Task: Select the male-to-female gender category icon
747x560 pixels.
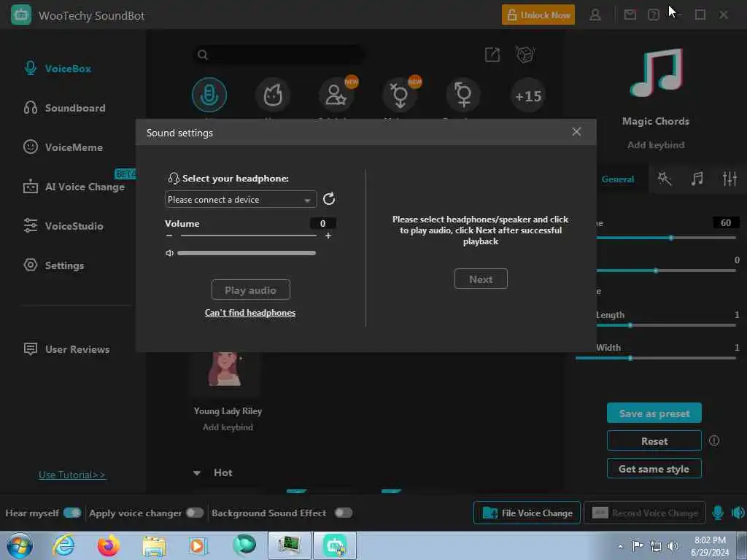Action: pos(400,96)
